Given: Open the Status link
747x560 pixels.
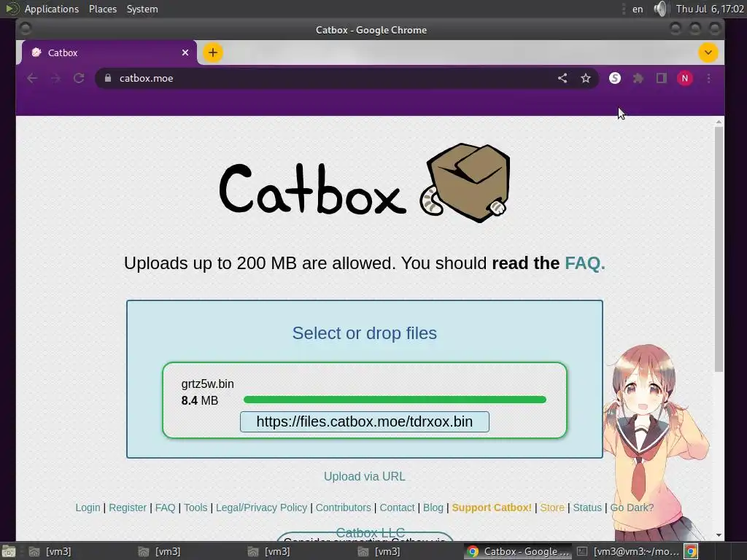Looking at the screenshot, I should tap(587, 507).
